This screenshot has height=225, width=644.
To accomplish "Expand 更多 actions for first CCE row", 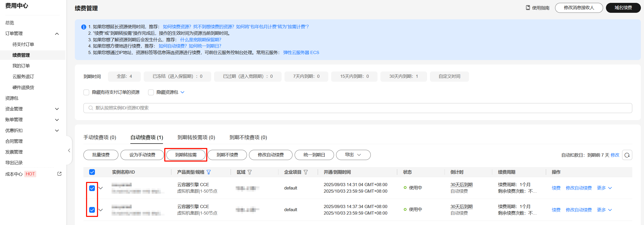I will click(604, 188).
